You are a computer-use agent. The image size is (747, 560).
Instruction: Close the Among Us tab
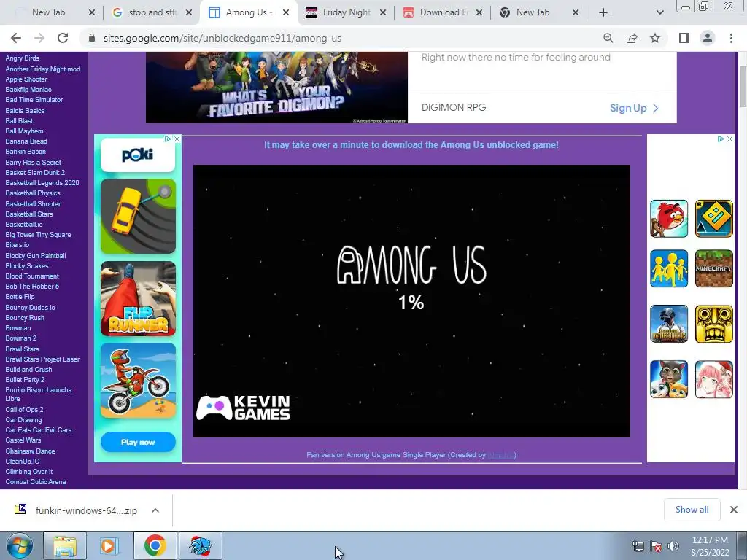(286, 13)
